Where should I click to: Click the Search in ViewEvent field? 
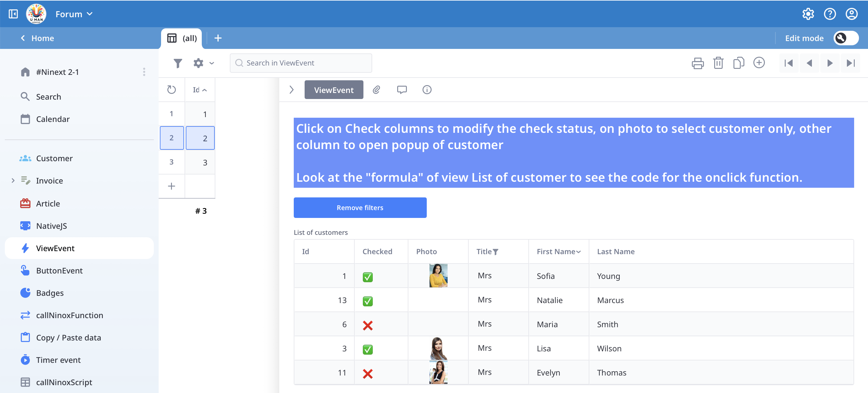[x=301, y=63]
